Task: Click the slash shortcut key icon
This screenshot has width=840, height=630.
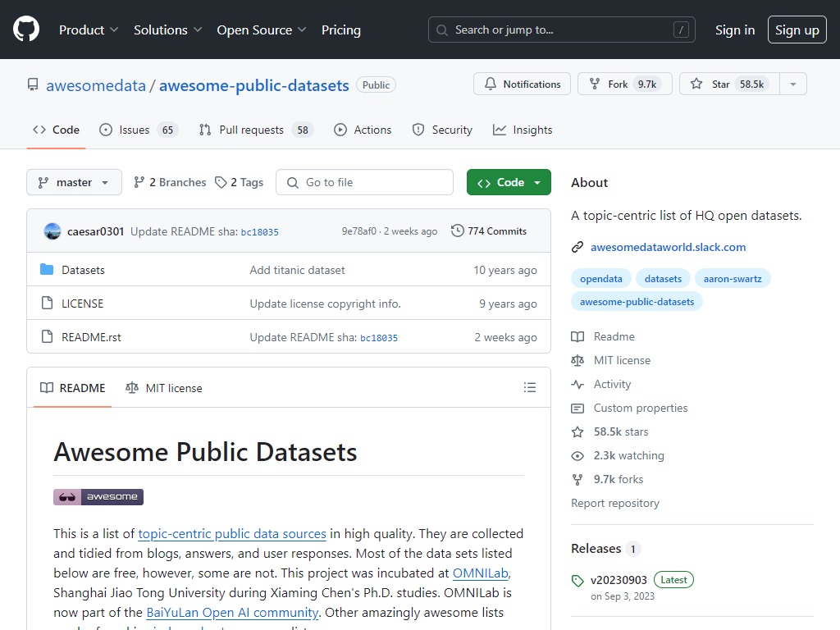Action: [681, 30]
